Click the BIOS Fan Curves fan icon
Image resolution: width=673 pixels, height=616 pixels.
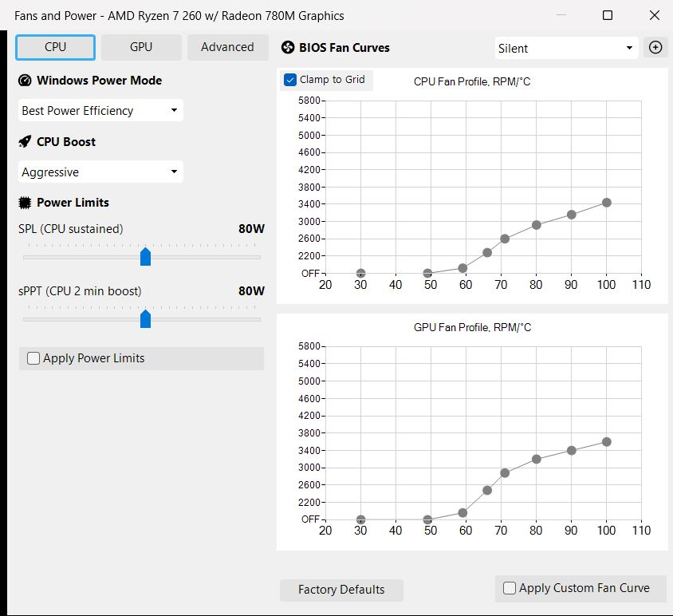(289, 48)
